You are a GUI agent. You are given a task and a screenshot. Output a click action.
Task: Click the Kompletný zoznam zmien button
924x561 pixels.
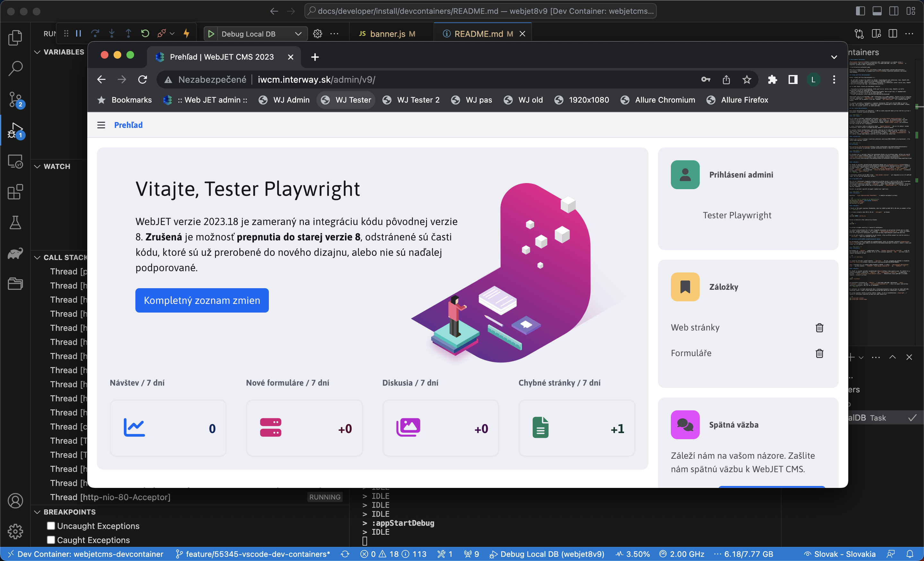point(202,300)
